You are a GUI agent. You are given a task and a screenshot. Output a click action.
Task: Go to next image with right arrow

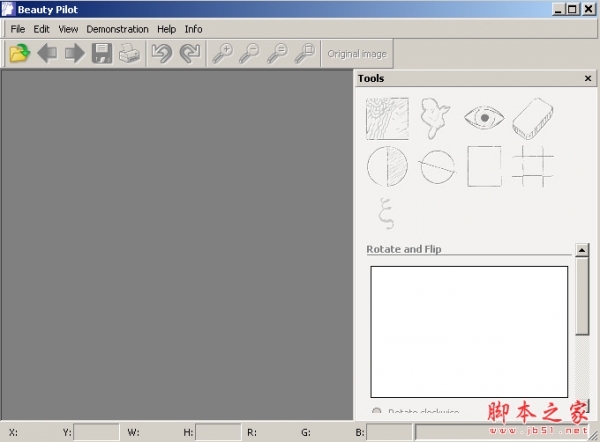[75, 53]
